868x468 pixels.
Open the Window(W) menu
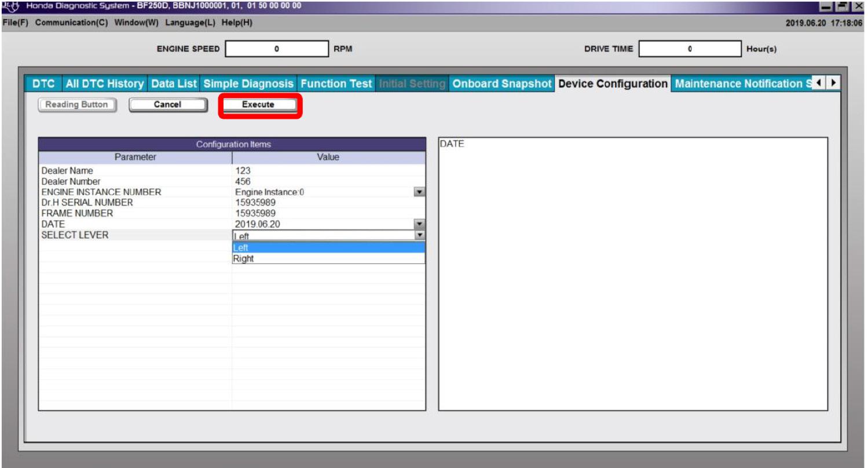137,23
